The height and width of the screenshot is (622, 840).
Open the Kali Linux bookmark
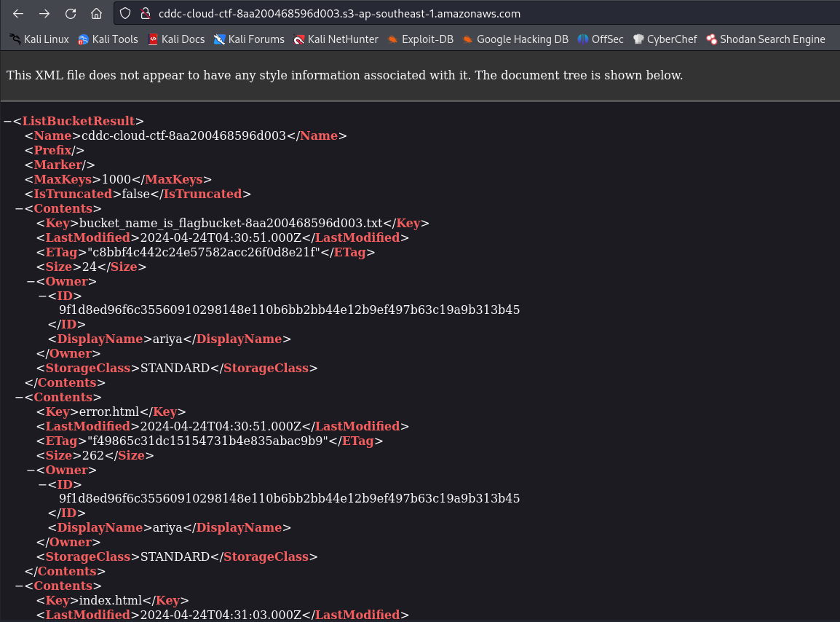(x=39, y=39)
